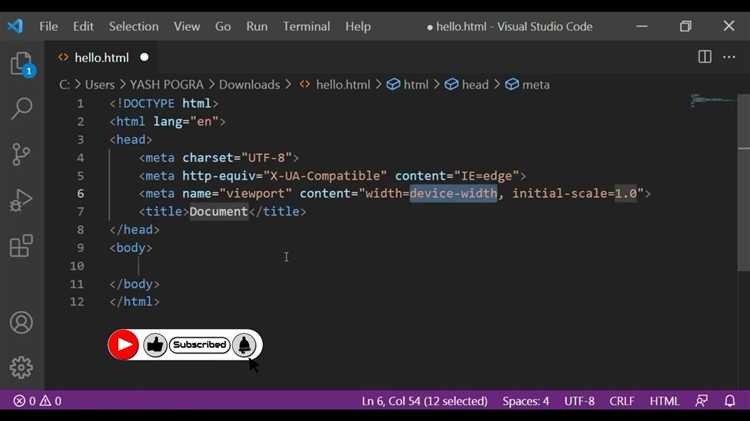Open the C: drive breadcrumb
The height and width of the screenshot is (421, 750).
tap(64, 85)
